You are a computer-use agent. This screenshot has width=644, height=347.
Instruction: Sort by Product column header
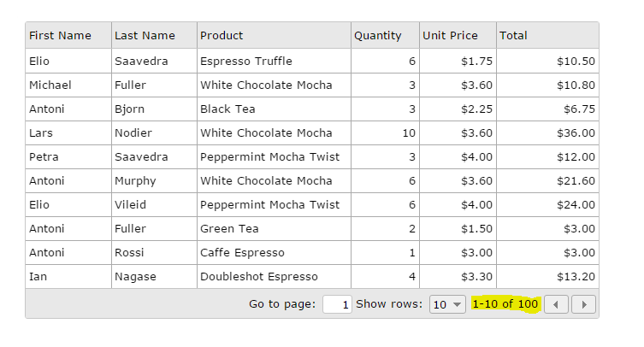[222, 36]
